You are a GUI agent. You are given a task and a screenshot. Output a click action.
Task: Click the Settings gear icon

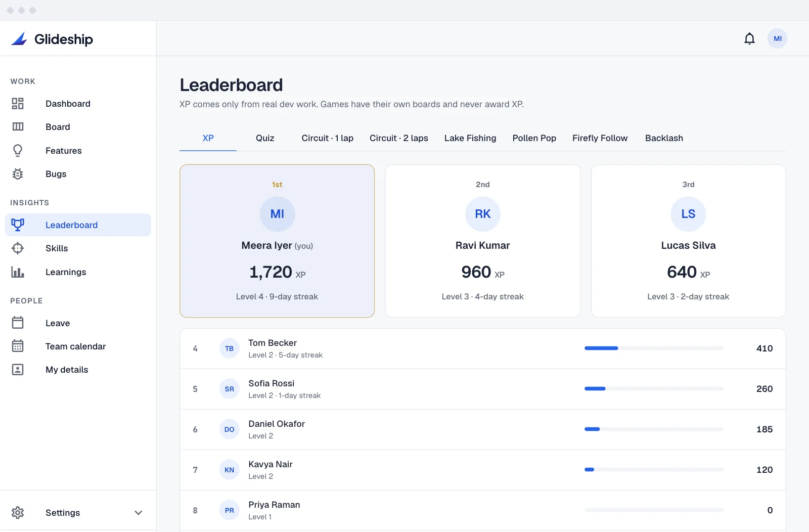tap(18, 513)
